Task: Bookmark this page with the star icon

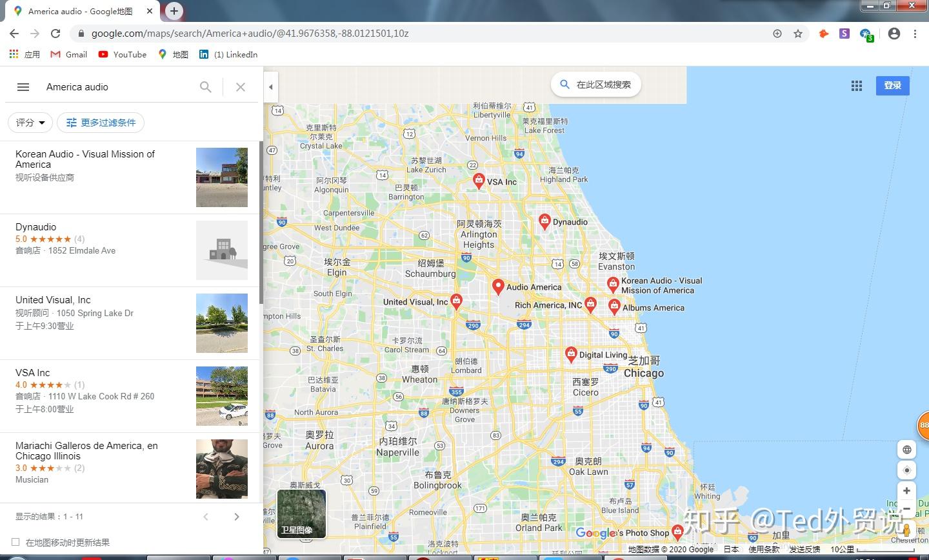Action: [798, 34]
